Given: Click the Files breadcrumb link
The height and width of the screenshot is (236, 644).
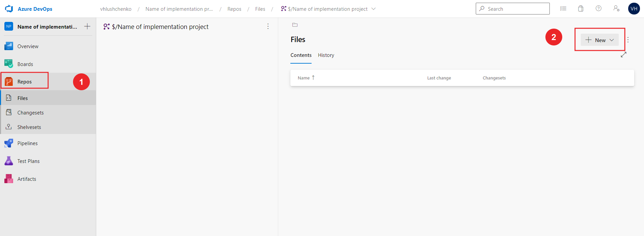Looking at the screenshot, I should (x=260, y=9).
